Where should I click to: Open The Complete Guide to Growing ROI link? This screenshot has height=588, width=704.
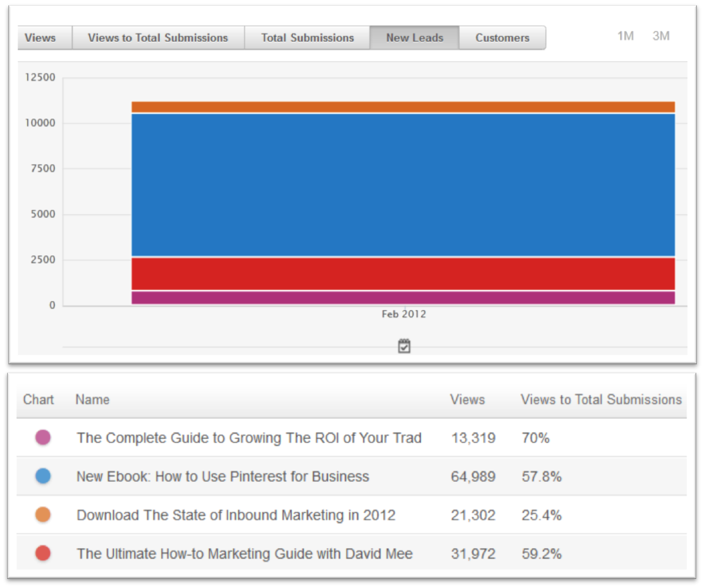point(249,438)
